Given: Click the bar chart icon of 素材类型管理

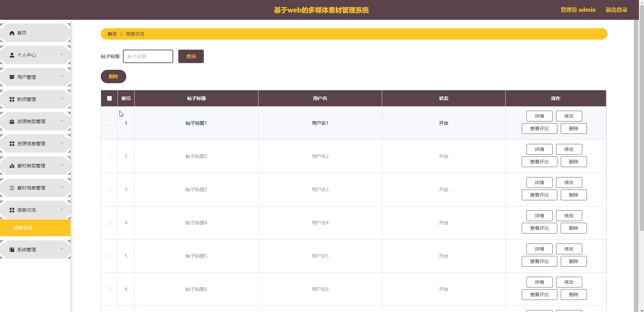Looking at the screenshot, I should pyautogui.click(x=12, y=166).
